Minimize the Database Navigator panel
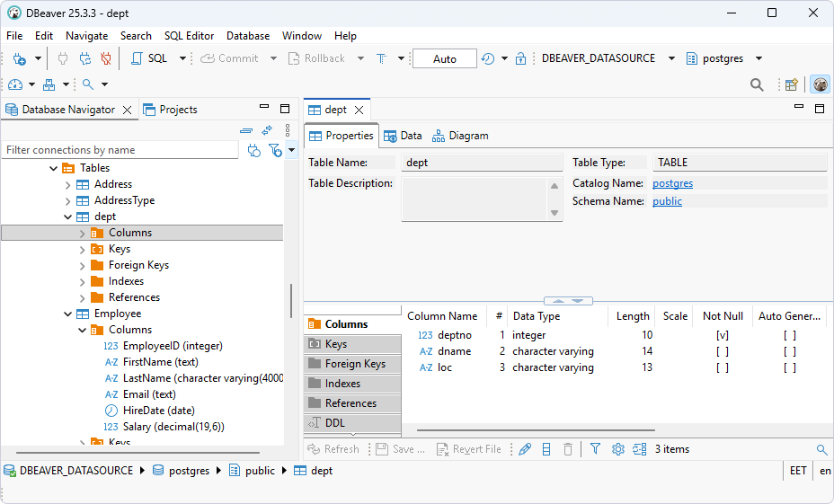Screen dimensions: 834x504 click(x=264, y=106)
